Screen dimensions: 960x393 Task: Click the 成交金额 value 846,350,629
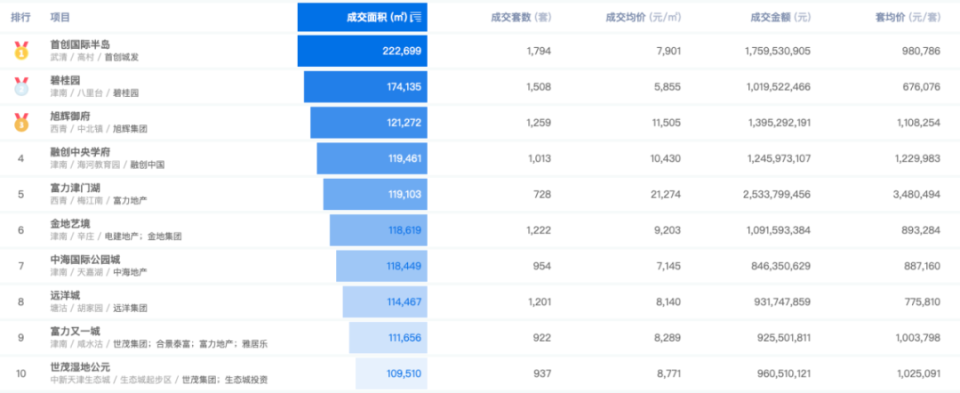[783, 266]
